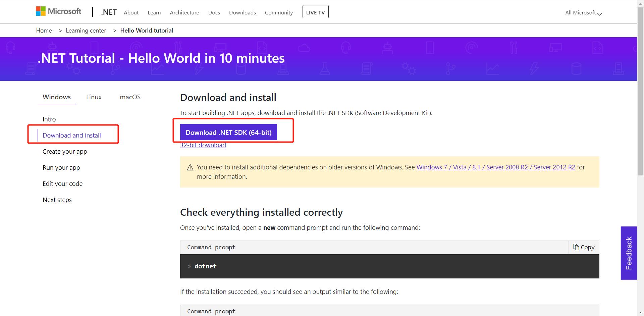The width and height of the screenshot is (644, 316).
Task: Open the Community navigation item
Action: 279,13
